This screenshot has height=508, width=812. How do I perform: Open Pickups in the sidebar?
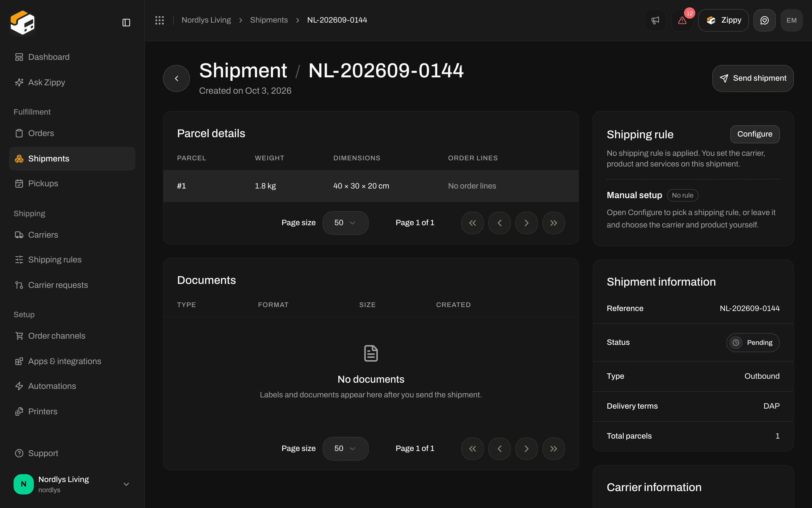[x=72, y=183]
